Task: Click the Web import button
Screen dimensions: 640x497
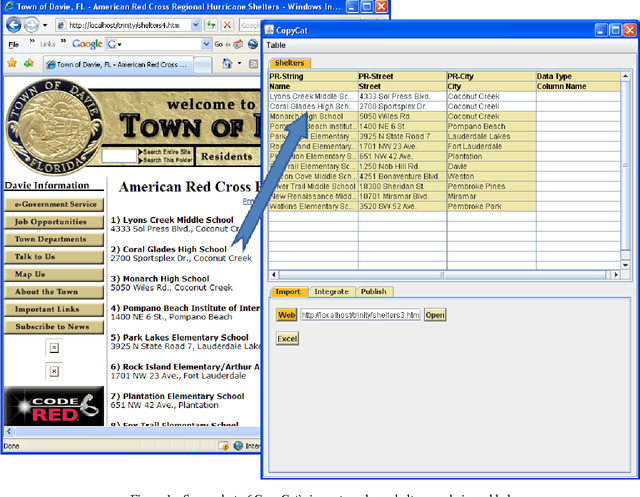Action: tap(287, 315)
